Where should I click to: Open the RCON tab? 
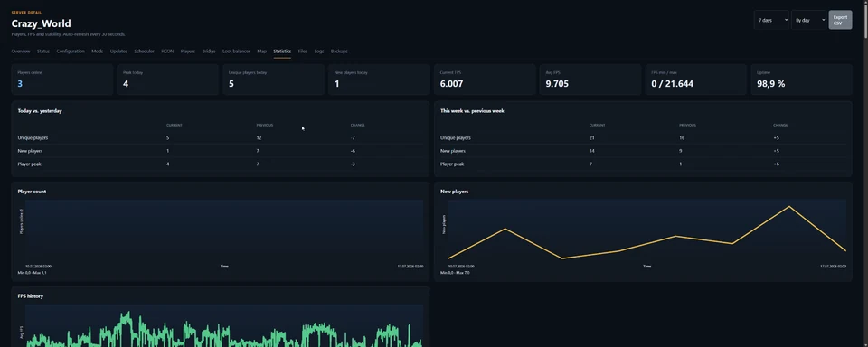click(167, 51)
